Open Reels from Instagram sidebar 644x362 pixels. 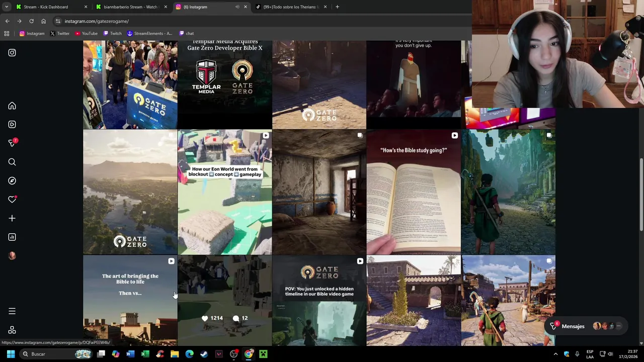tap(12, 124)
